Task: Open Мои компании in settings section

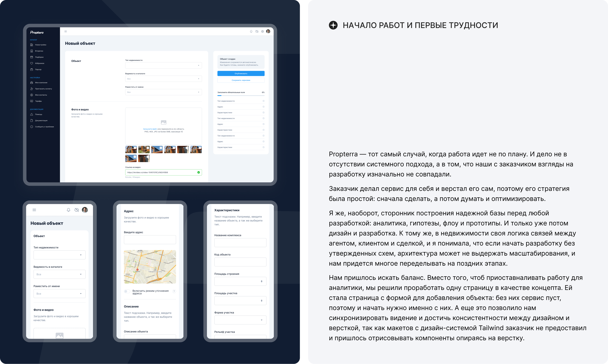Action: click(x=41, y=83)
